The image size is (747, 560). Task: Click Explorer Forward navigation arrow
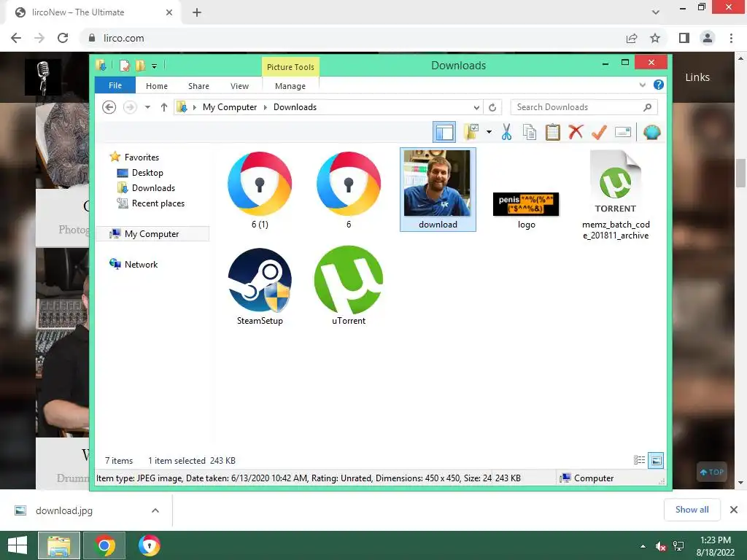130,107
